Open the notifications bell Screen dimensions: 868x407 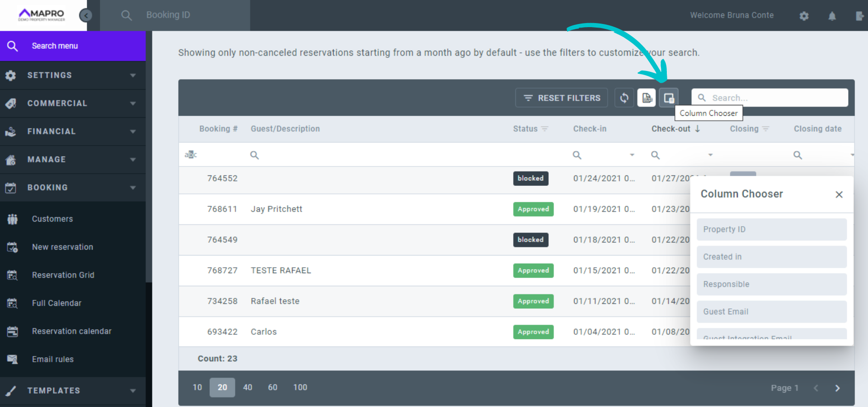pyautogui.click(x=832, y=16)
